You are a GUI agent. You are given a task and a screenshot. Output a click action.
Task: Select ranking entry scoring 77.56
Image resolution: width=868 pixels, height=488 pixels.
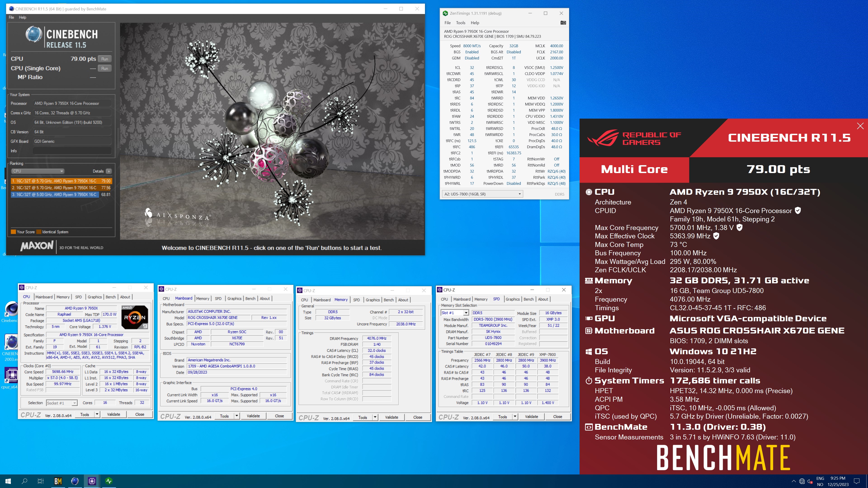pos(61,188)
